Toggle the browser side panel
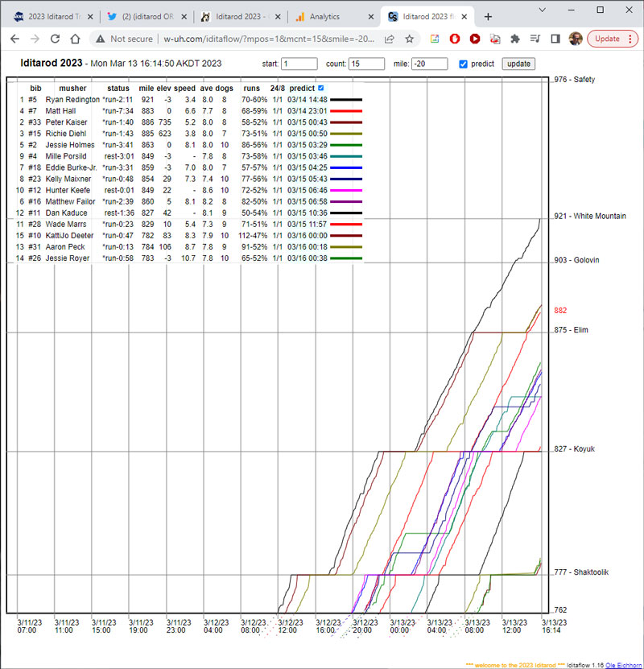 555,39
